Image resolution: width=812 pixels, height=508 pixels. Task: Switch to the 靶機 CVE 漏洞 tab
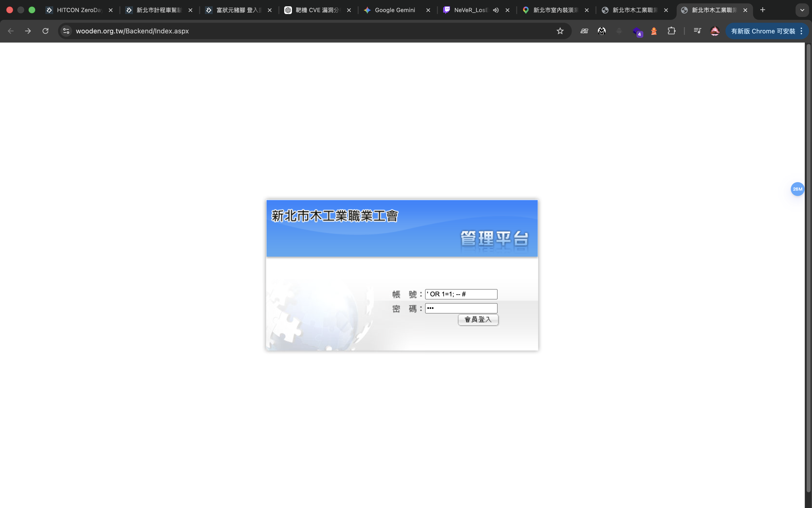tap(317, 10)
